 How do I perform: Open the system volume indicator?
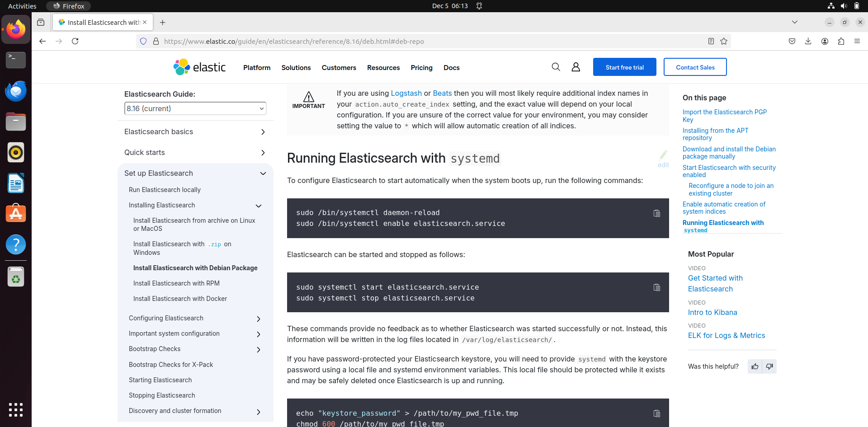tap(844, 6)
